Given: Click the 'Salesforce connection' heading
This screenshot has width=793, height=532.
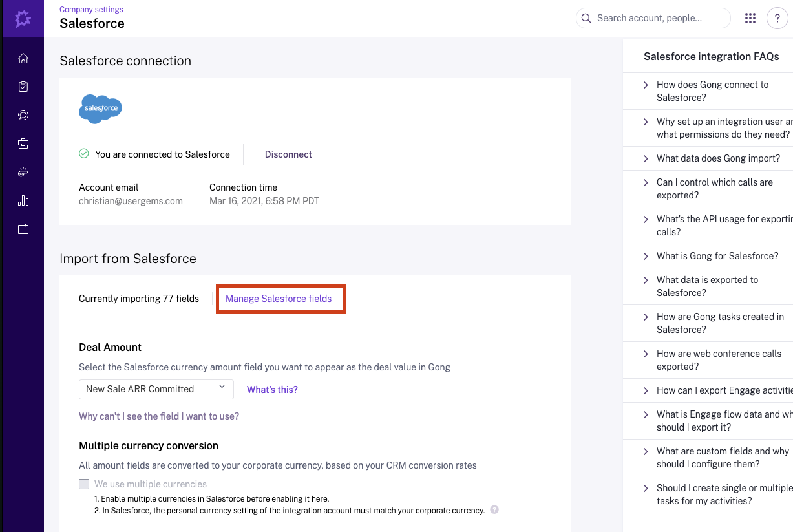Looking at the screenshot, I should point(125,61).
